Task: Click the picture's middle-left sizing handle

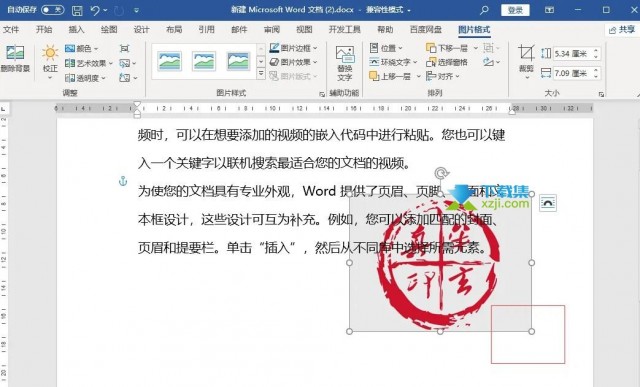Action: pos(349,263)
